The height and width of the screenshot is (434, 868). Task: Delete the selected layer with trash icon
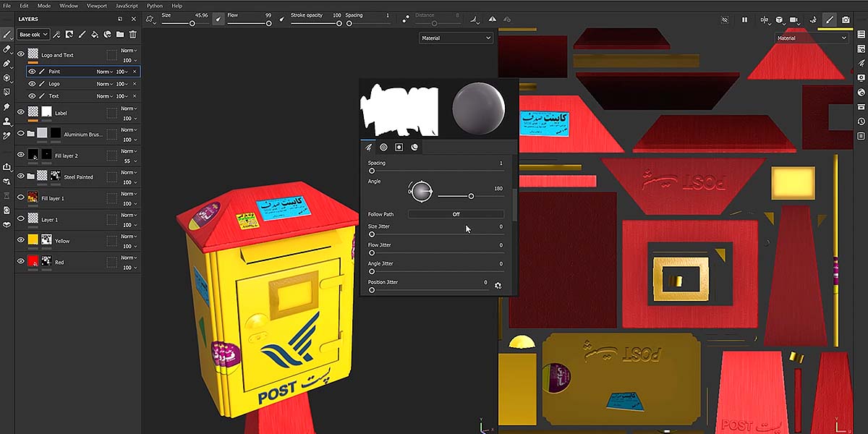coord(133,34)
